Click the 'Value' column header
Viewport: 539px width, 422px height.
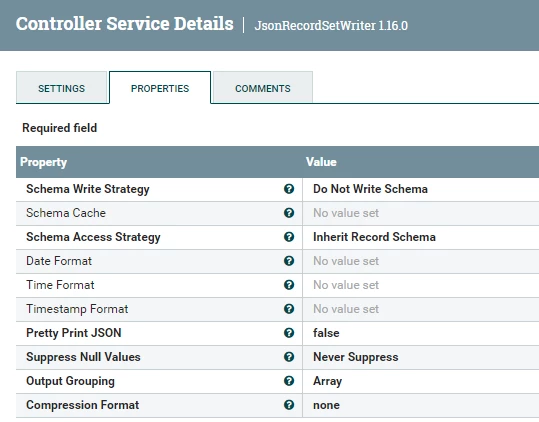coord(321,162)
